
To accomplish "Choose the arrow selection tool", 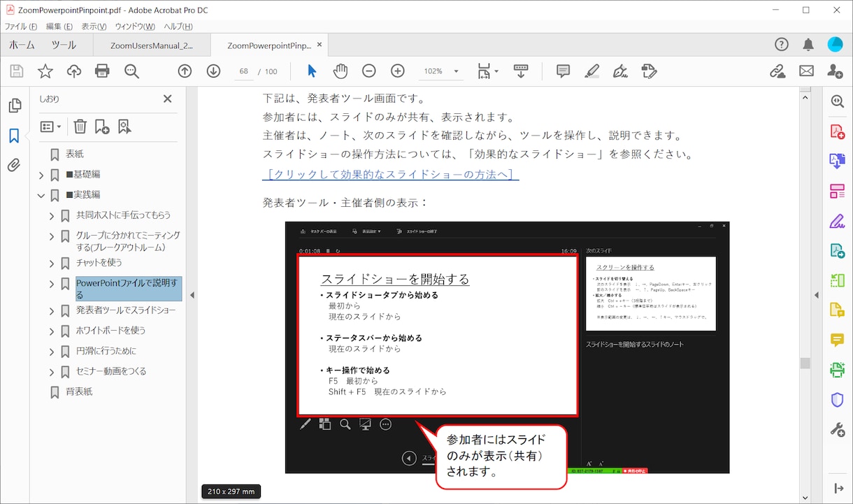I will tap(312, 71).
